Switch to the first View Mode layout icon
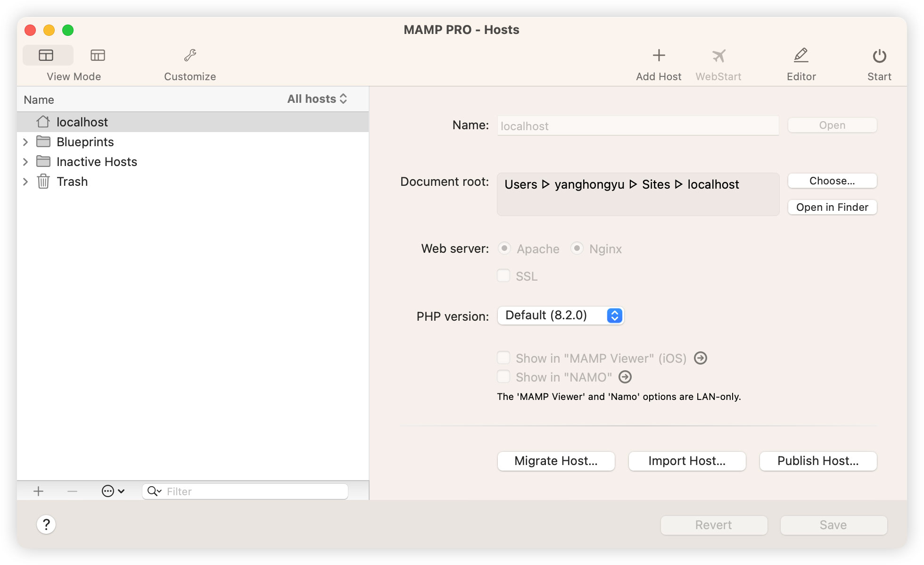 [x=46, y=55]
